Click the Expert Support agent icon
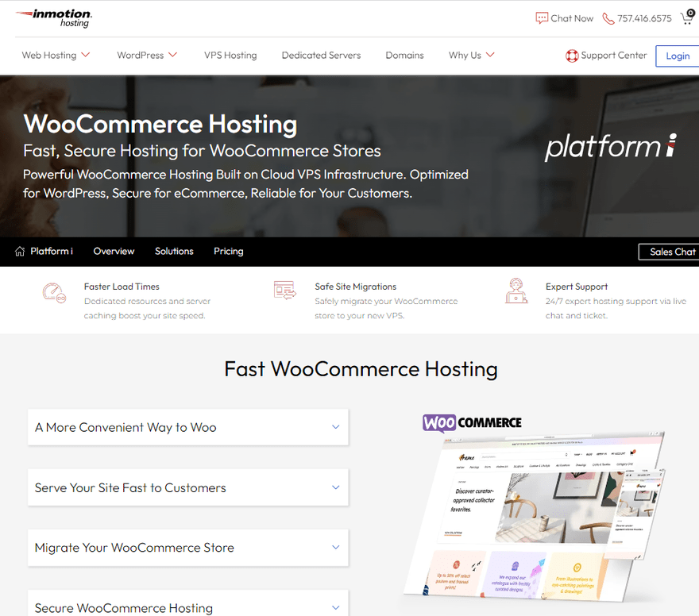 pyautogui.click(x=516, y=291)
